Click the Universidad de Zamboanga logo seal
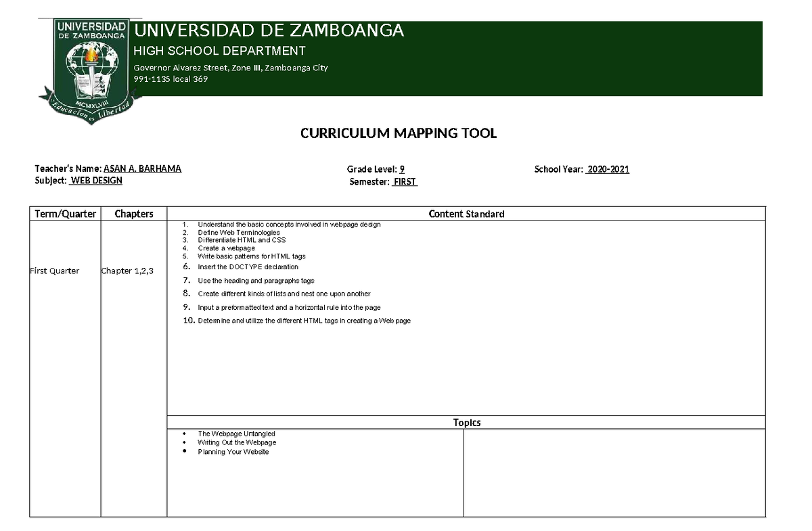This screenshot has width=812, height=531. tap(93, 64)
